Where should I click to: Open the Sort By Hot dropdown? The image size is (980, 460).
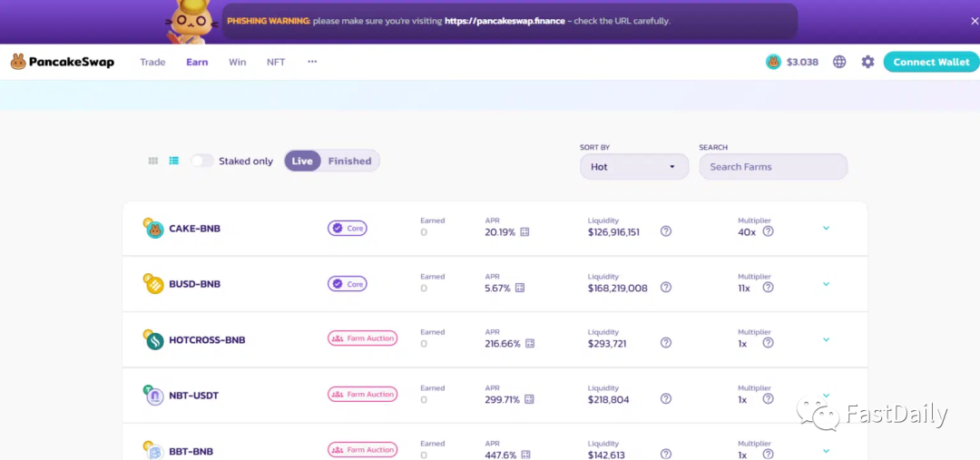(633, 167)
